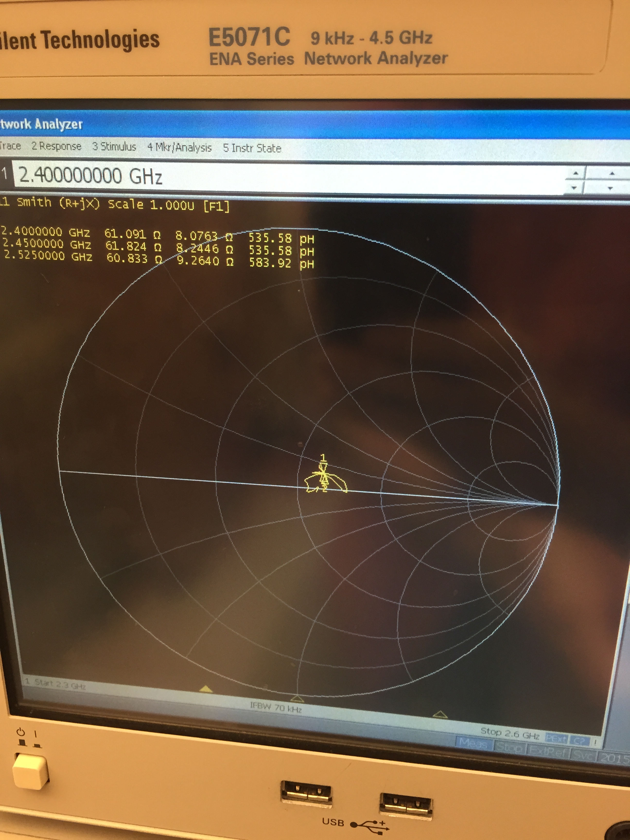Click the second (far right) down arrow
Viewport: 630px width, 840px height.
pos(610,188)
